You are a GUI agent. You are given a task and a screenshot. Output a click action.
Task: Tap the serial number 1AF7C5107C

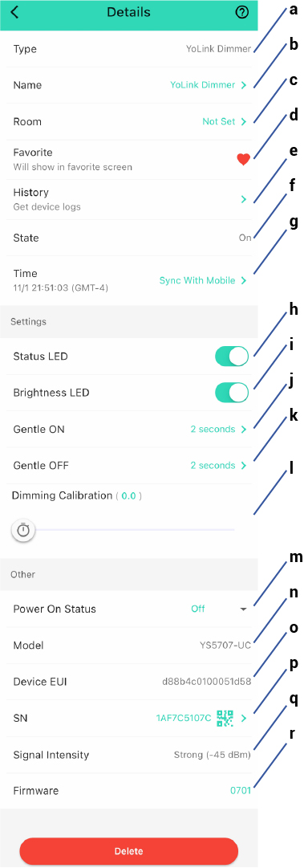tap(184, 718)
